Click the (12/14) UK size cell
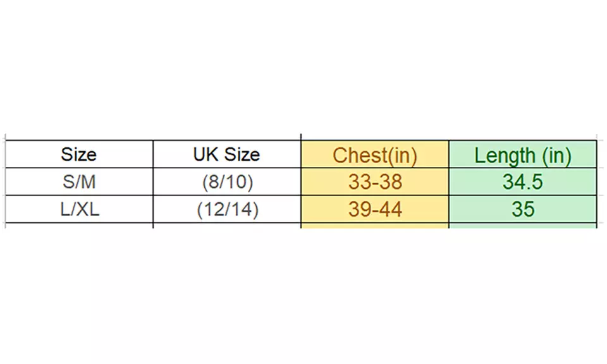 [x=226, y=209]
